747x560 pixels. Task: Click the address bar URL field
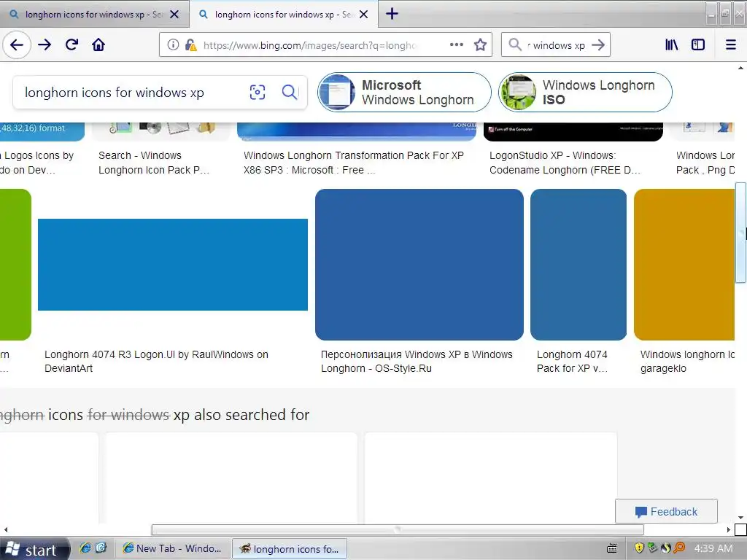tap(309, 45)
